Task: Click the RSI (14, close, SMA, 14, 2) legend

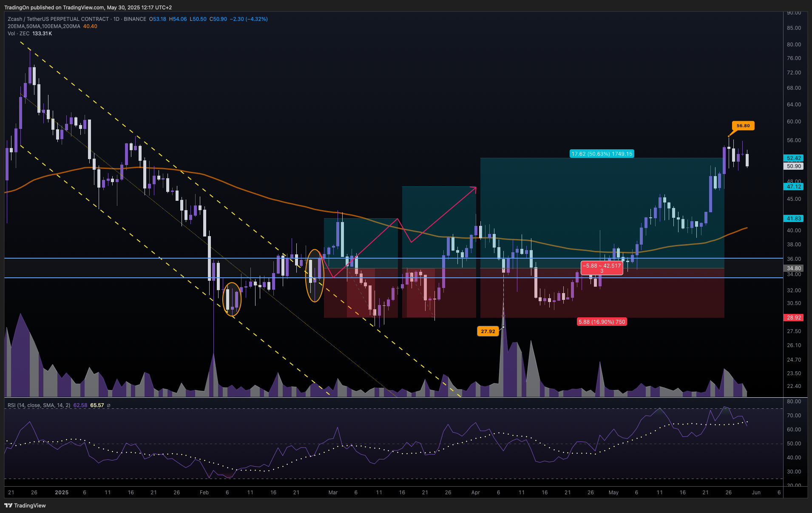Action: (x=39, y=405)
